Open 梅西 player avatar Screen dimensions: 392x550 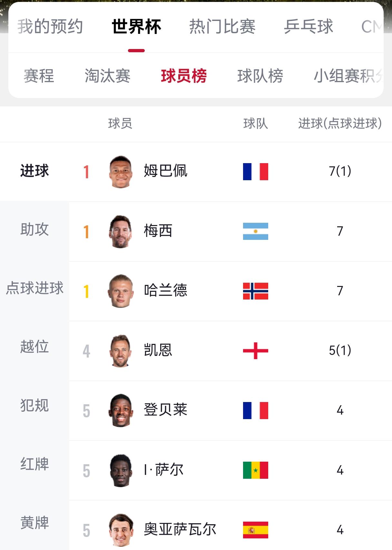121,231
